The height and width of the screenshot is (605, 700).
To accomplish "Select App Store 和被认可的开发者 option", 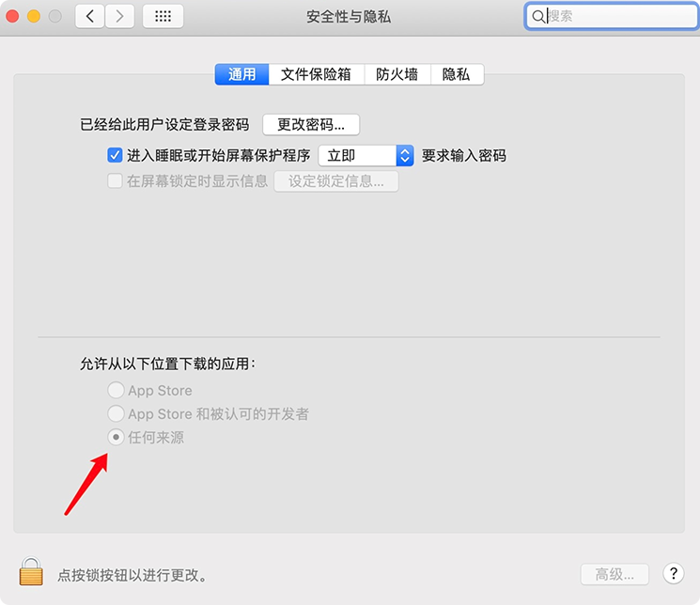I will (x=116, y=413).
